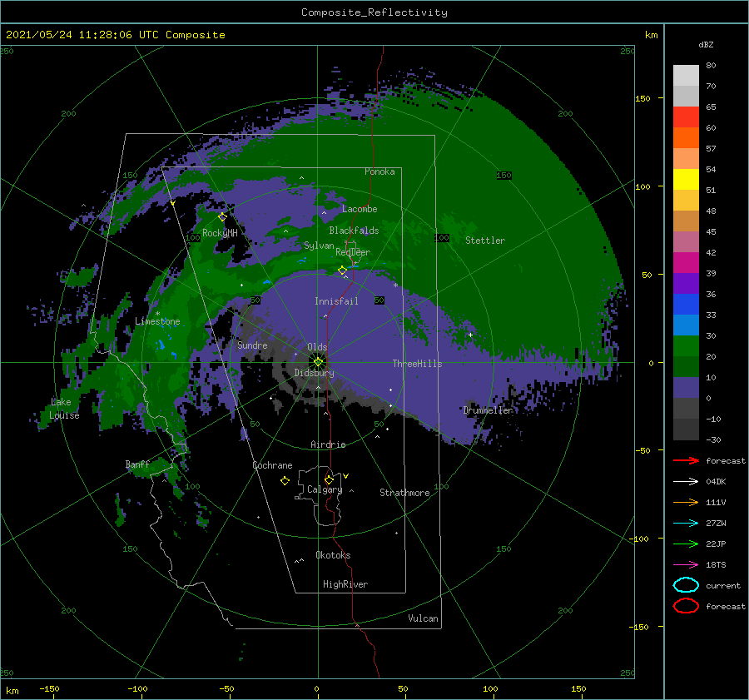The height and width of the screenshot is (700, 749).
Task: Select the magenta 39–42 dBZ swatch
Action: click(x=686, y=263)
